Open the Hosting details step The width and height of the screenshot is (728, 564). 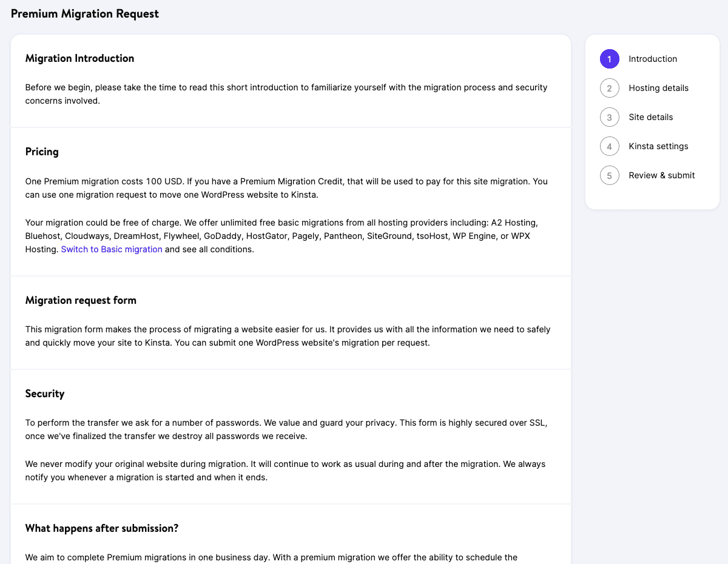point(658,88)
